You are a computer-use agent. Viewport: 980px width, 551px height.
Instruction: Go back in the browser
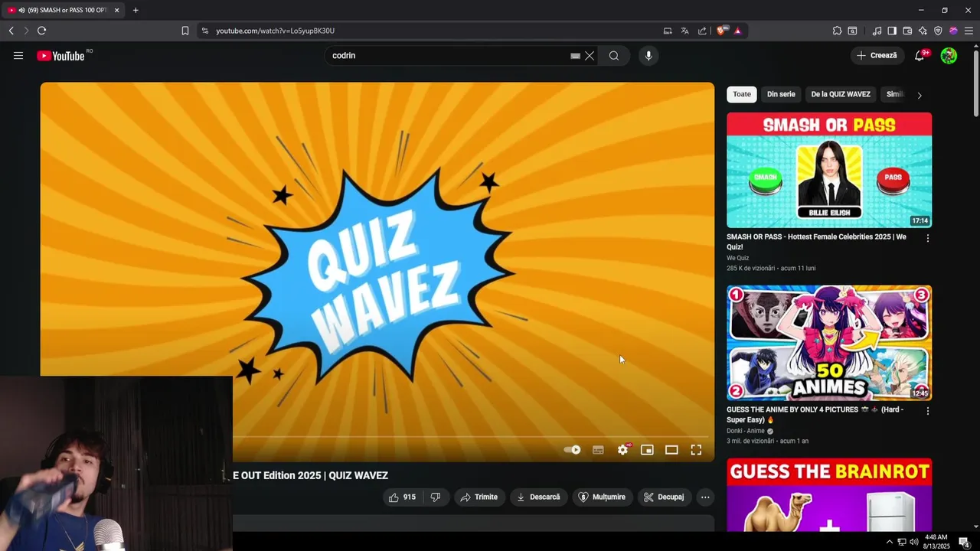coord(11,31)
